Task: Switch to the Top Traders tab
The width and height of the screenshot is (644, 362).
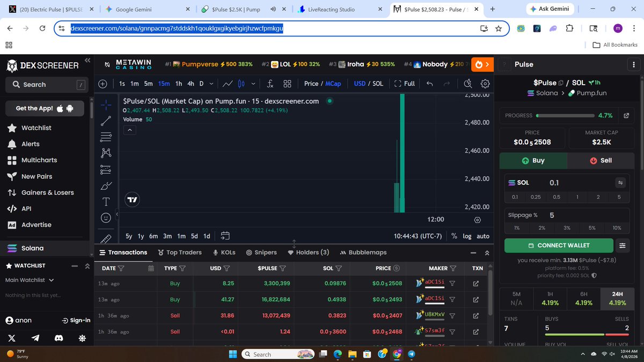Action: 180,253
